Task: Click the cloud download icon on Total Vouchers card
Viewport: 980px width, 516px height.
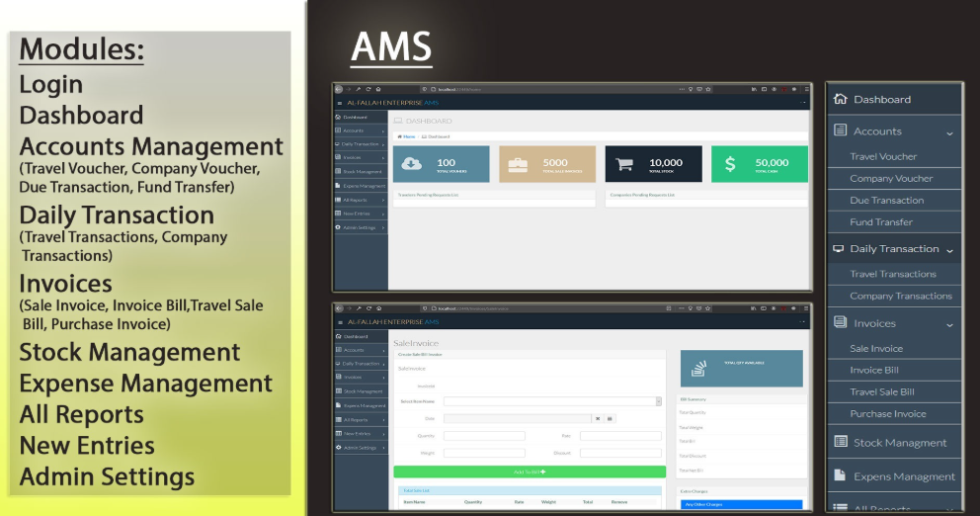Action: tap(414, 165)
